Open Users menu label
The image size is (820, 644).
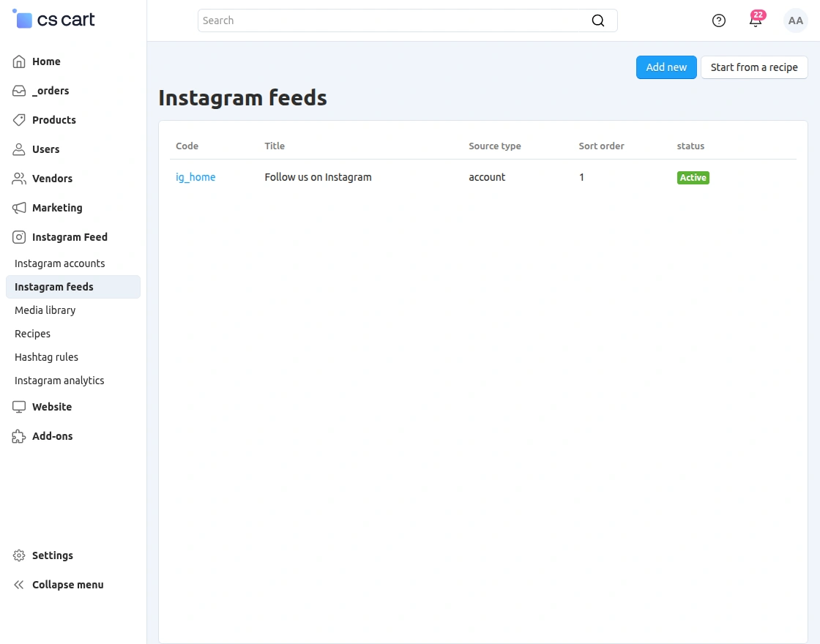coord(46,149)
